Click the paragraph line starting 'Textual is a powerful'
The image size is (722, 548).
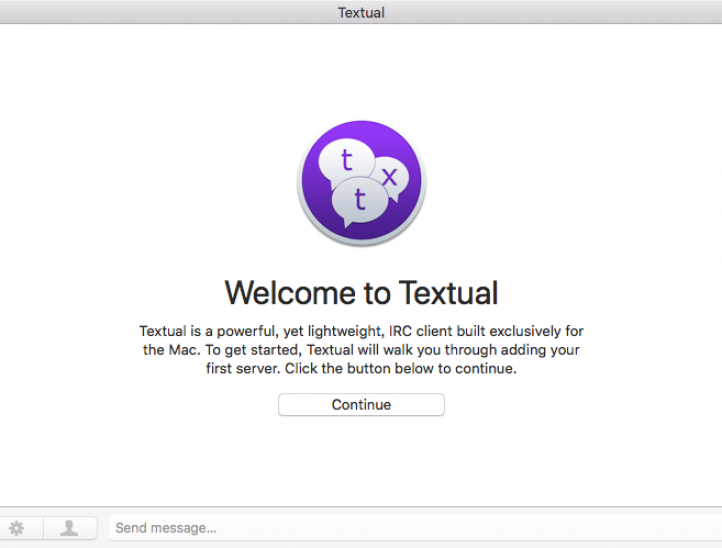pos(361,331)
